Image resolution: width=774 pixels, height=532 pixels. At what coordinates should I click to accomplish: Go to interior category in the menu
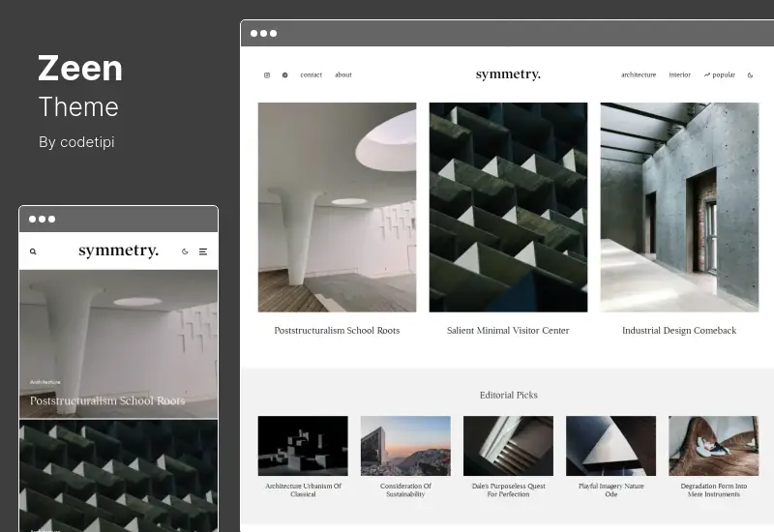680,75
